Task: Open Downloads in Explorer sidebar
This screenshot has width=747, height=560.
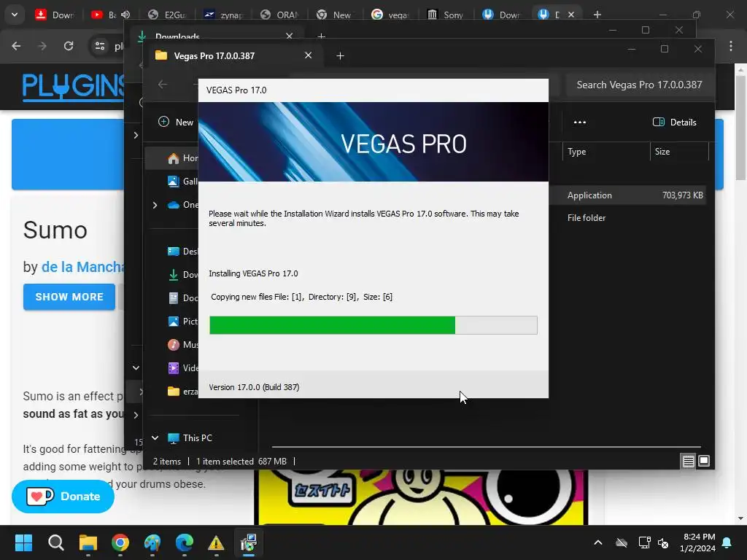Action: pos(185,275)
